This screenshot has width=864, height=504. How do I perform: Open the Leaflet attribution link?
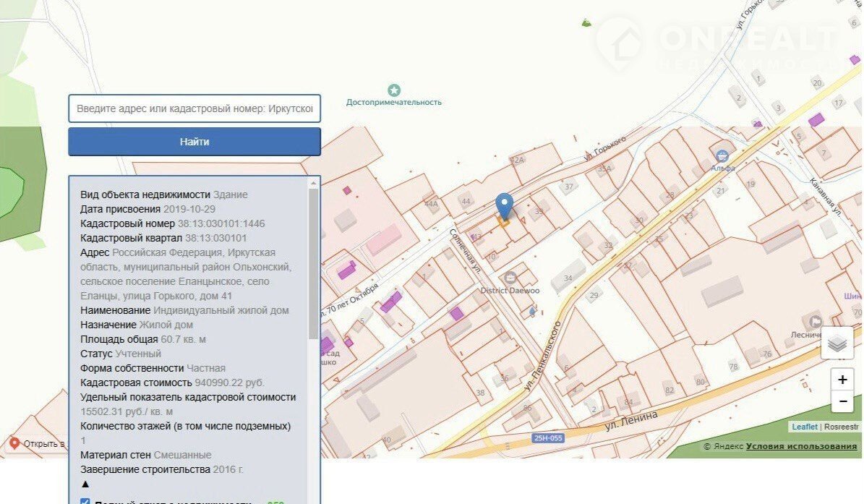[x=804, y=427]
